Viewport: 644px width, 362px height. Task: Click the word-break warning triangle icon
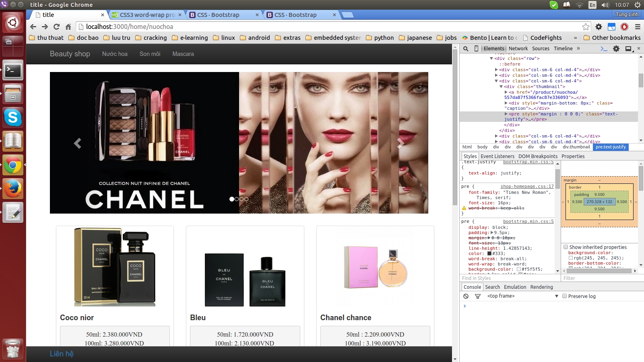[x=464, y=208]
